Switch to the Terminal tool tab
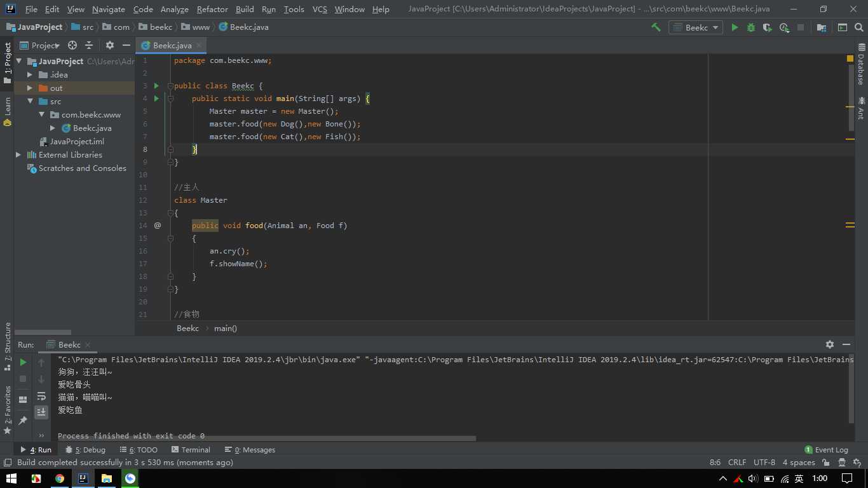The width and height of the screenshot is (868, 488). 190,450
